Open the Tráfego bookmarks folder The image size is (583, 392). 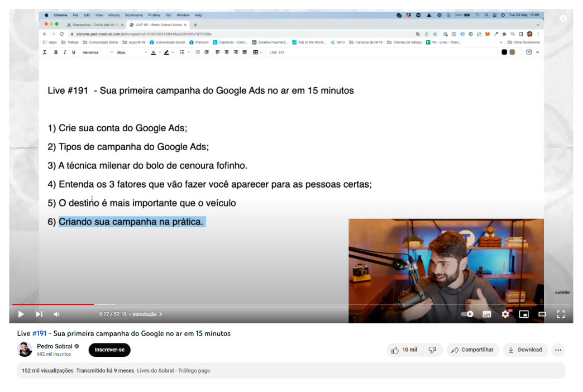[x=70, y=42]
